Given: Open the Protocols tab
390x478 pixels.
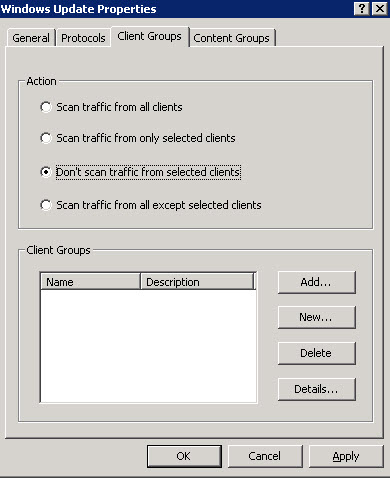Looking at the screenshot, I should [83, 38].
